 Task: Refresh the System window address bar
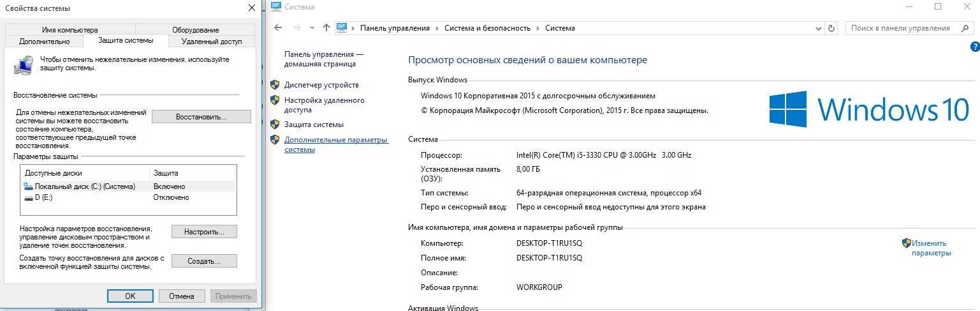[x=831, y=28]
